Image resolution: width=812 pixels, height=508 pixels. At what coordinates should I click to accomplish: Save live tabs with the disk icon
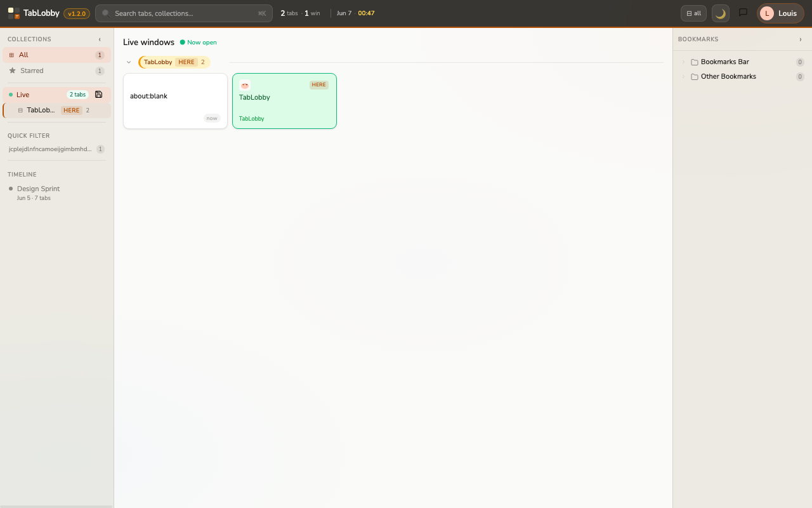tap(98, 95)
